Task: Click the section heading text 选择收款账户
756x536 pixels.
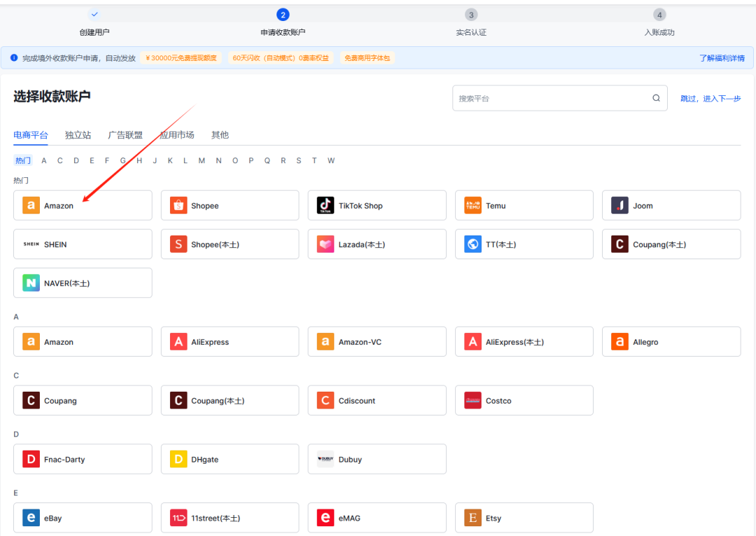Action: pyautogui.click(x=52, y=97)
